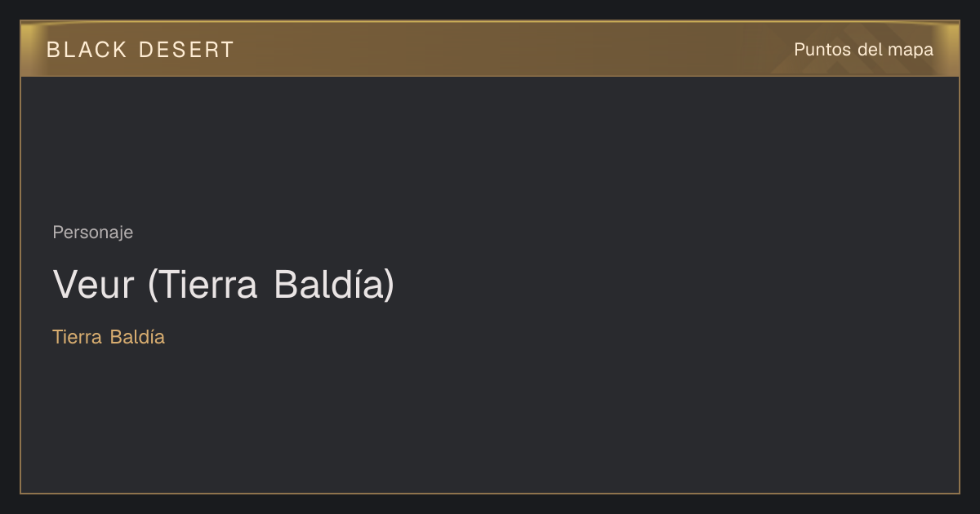980x514 pixels.
Task: Click the glowing right edge of the golden banner
Action: 951,49
